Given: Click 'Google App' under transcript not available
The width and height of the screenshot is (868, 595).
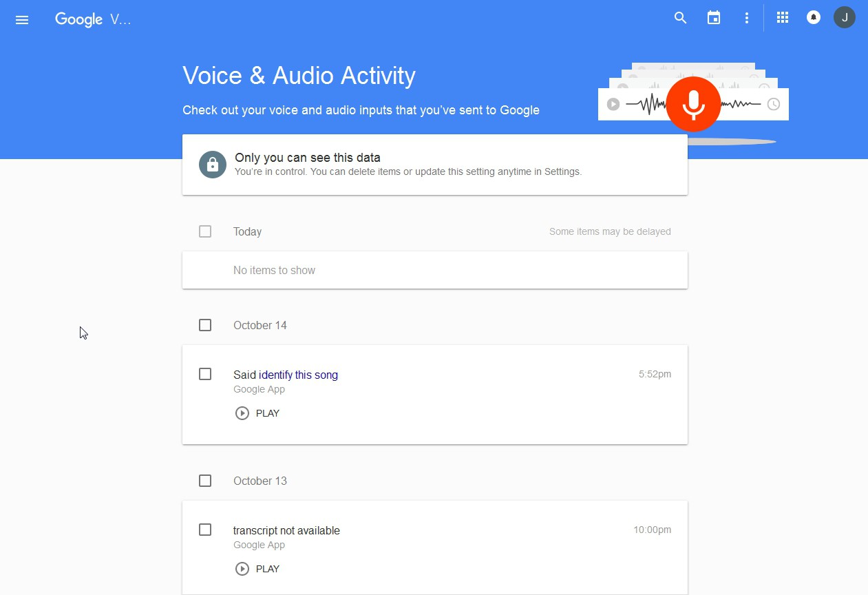Looking at the screenshot, I should tap(259, 545).
